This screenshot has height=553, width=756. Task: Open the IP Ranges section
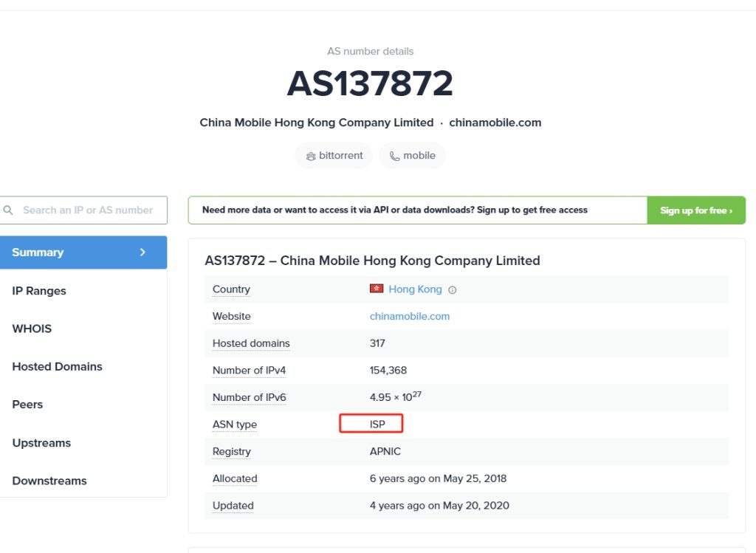[39, 291]
